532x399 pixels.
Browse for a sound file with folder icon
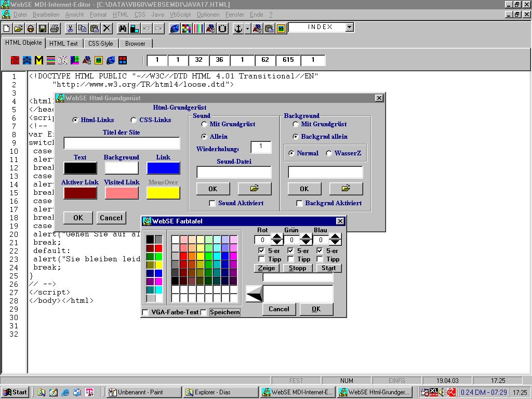click(255, 189)
